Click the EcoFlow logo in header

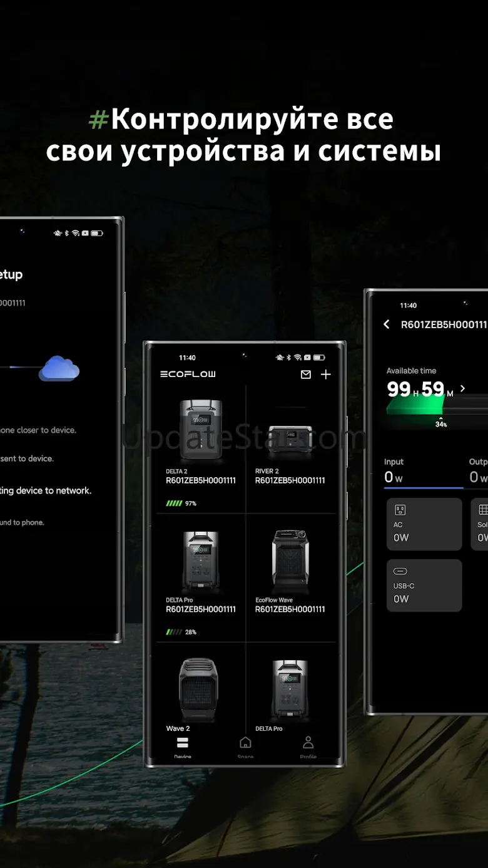click(x=188, y=375)
